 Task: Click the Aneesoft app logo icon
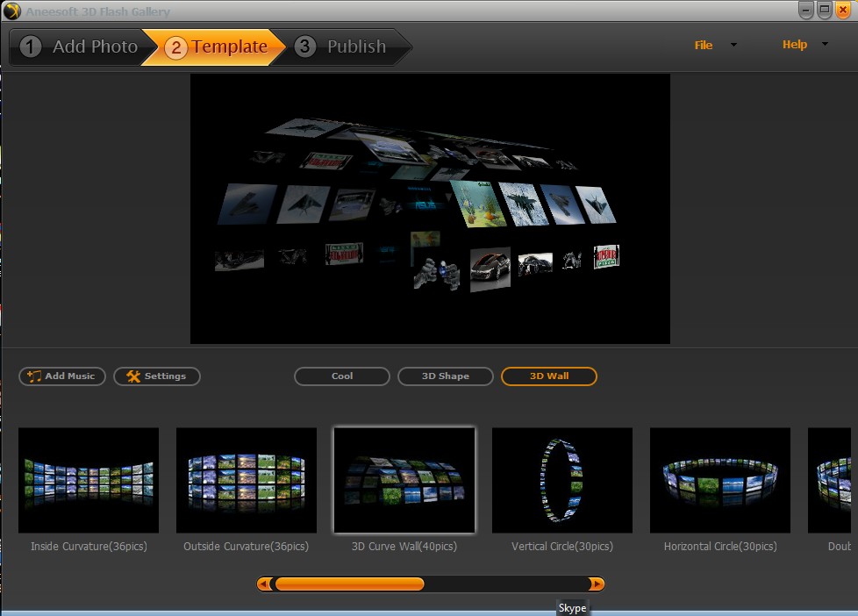click(11, 11)
